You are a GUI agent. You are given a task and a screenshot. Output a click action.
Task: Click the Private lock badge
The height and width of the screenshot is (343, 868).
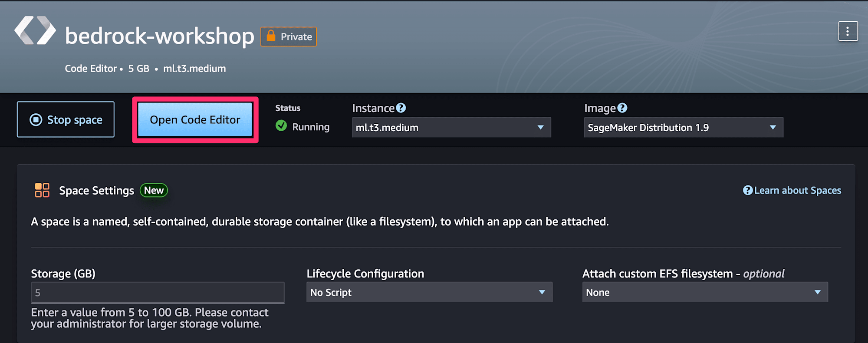tap(289, 36)
